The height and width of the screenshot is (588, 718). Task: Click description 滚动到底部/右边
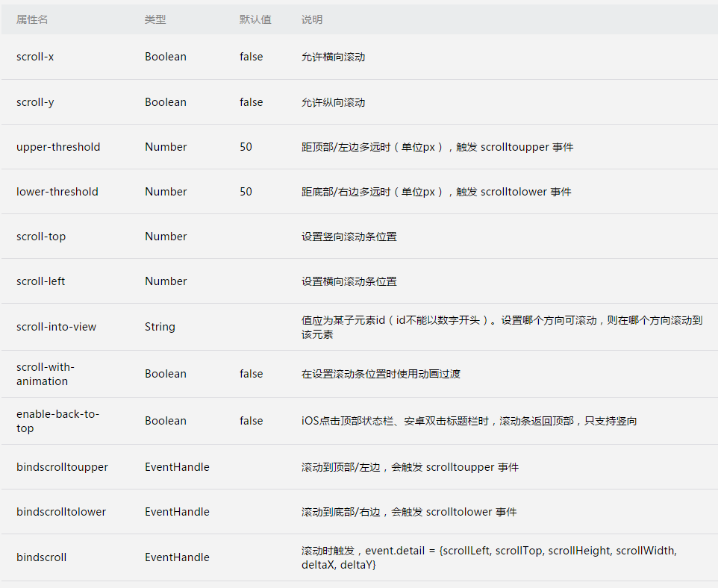409,512
